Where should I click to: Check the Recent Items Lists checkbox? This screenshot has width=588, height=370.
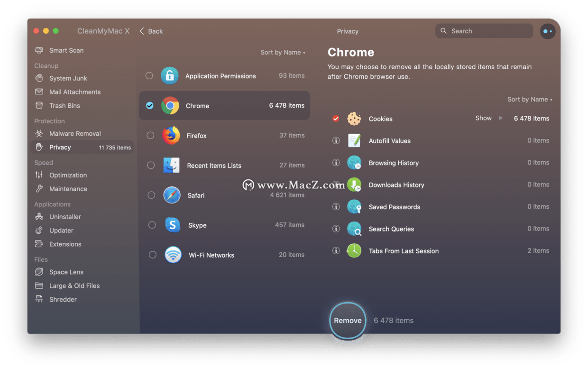pos(151,166)
